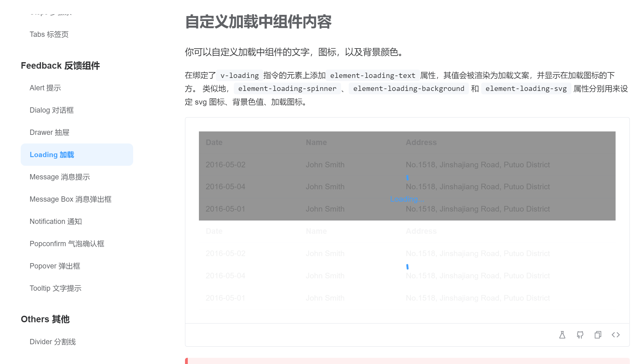Screen dimensions: 644x364
Task: Click the copy code icon
Action: tap(598, 335)
